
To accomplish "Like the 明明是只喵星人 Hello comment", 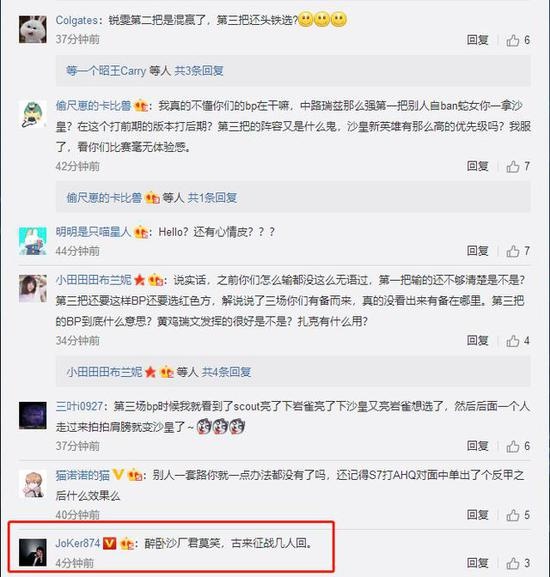I will [x=518, y=251].
